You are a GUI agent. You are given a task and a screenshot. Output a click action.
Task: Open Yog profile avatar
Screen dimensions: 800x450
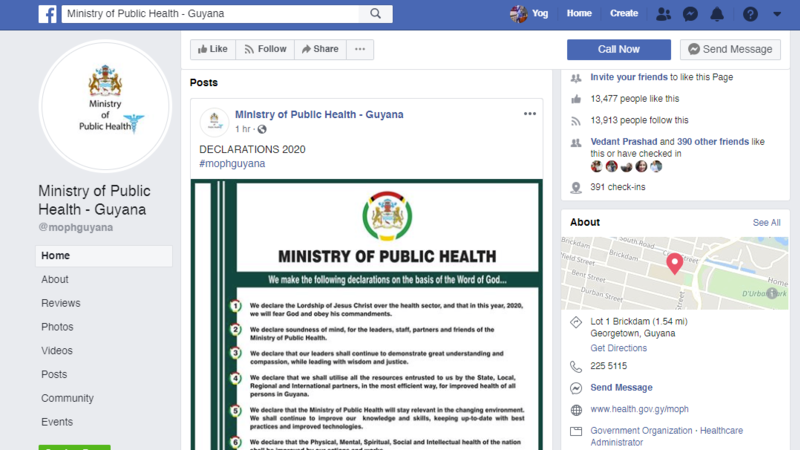pyautogui.click(x=518, y=14)
